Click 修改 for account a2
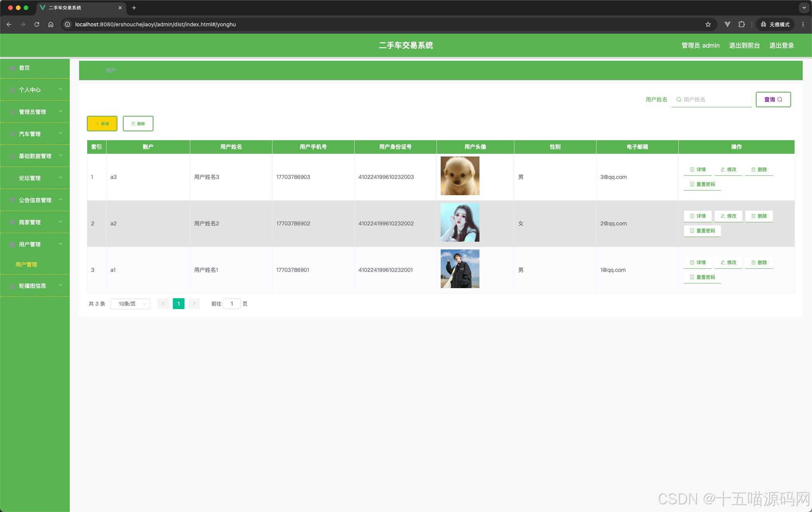The width and height of the screenshot is (812, 512). coord(728,216)
